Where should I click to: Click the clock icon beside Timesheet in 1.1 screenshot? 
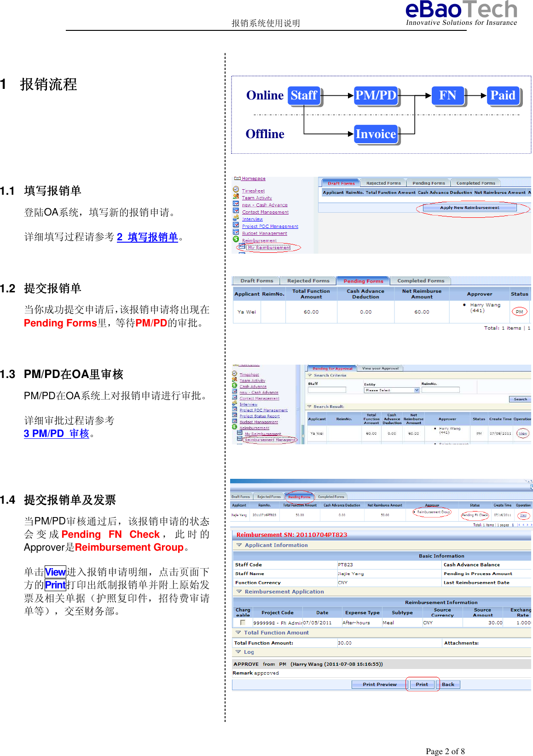tap(236, 190)
